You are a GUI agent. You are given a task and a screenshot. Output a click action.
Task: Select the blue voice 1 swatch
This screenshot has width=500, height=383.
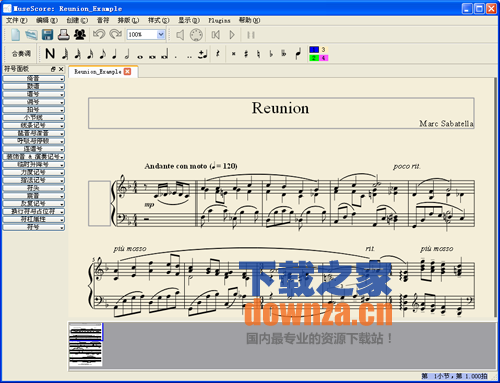click(314, 49)
